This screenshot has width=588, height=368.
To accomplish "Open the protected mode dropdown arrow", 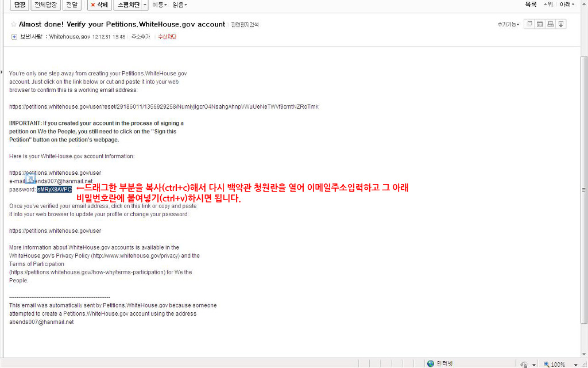I will pos(533,365).
